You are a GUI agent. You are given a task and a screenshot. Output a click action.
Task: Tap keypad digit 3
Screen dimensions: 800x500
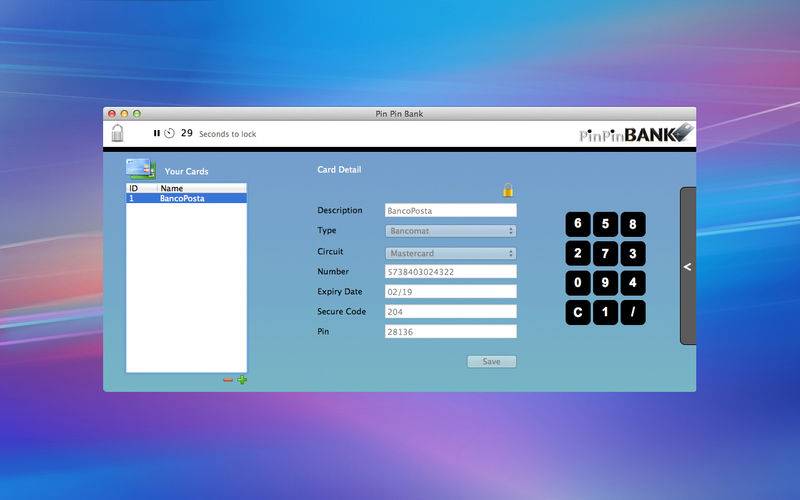click(x=633, y=254)
